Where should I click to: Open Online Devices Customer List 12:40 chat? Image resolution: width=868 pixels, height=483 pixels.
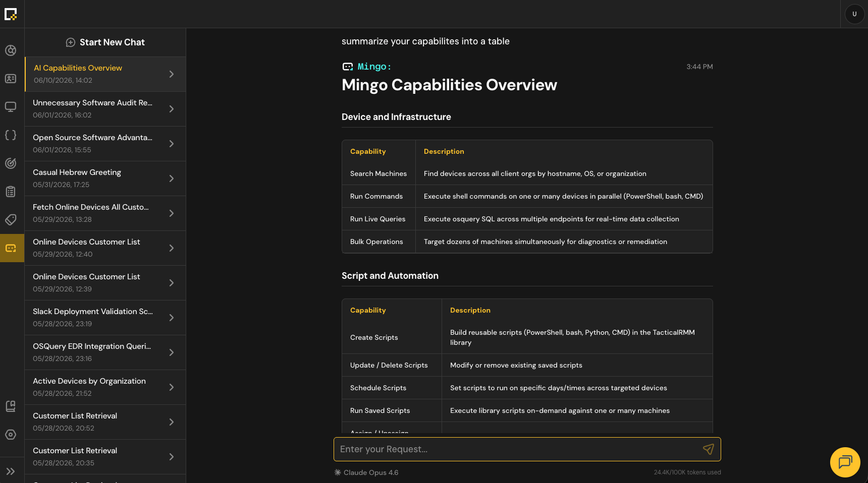pyautogui.click(x=105, y=248)
